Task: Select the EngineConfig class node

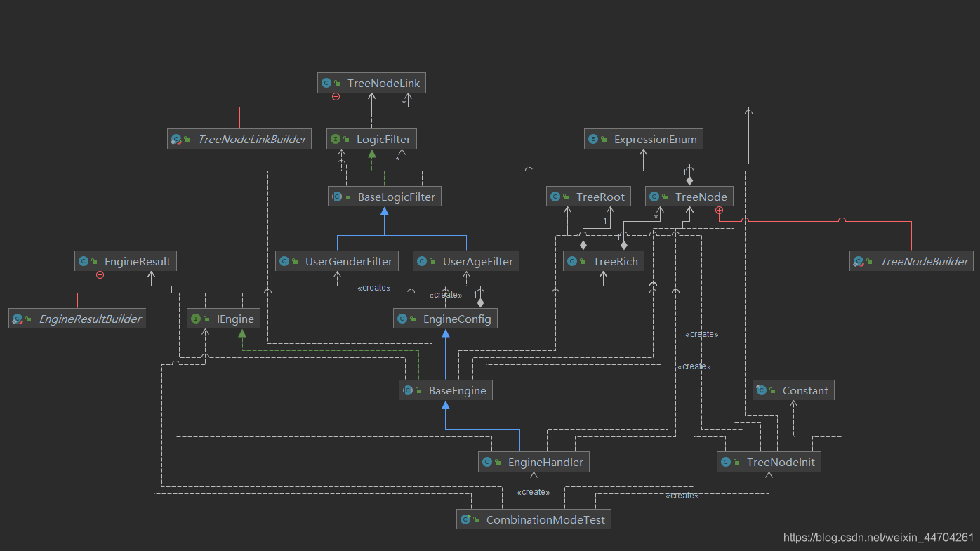Action: coord(446,319)
